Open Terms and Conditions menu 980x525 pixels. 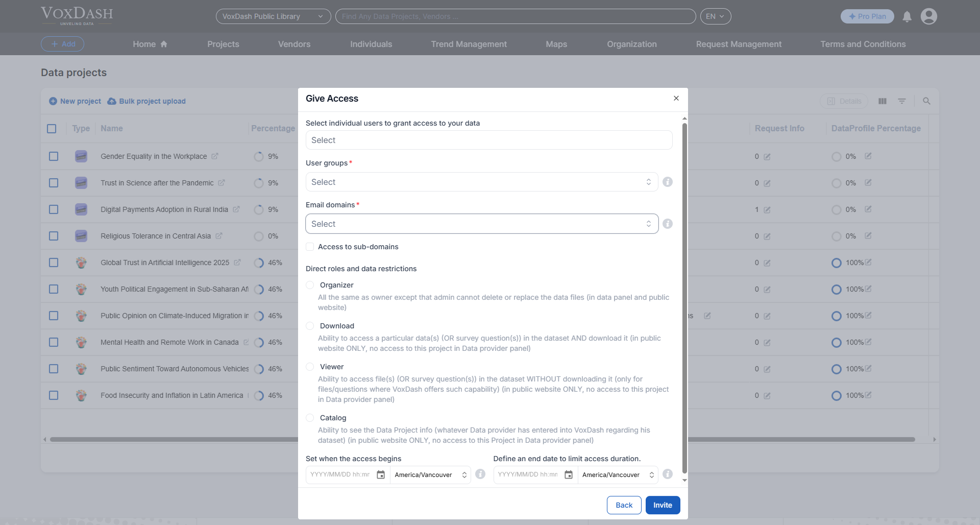pyautogui.click(x=863, y=44)
